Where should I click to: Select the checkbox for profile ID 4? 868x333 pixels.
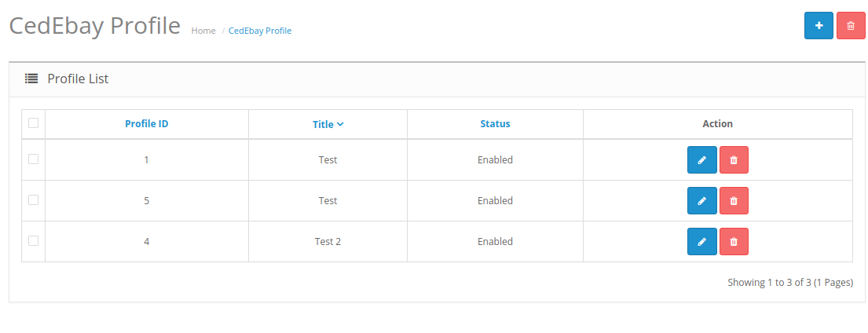pos(33,240)
